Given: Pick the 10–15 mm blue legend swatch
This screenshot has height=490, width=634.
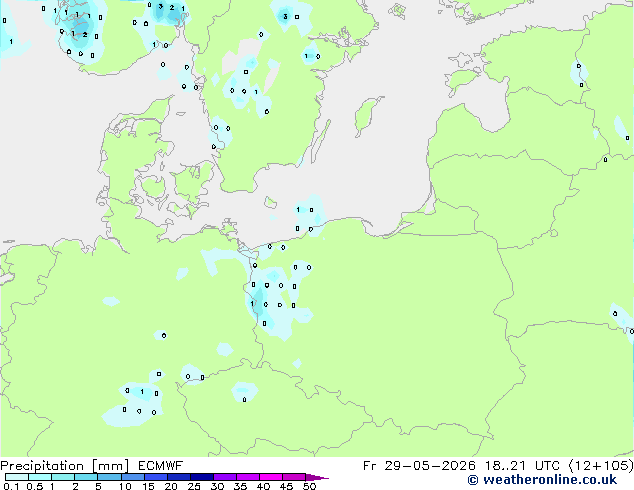Looking at the screenshot, I should 133,477.
